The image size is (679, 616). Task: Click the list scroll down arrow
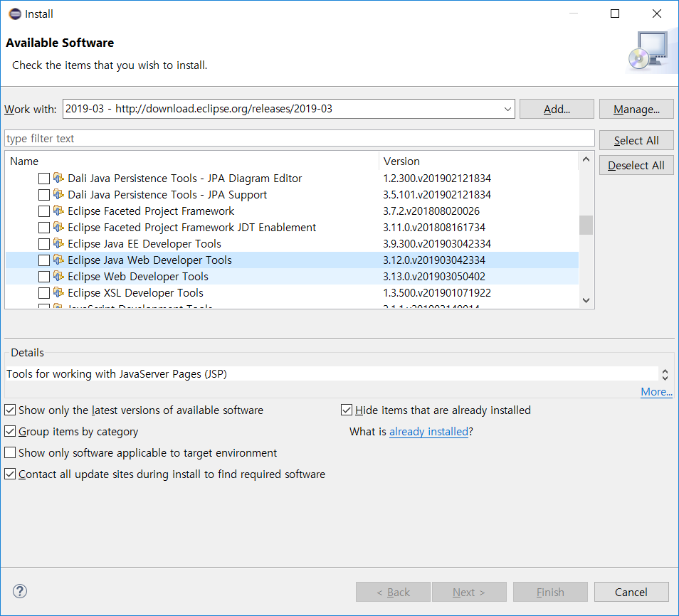[x=586, y=300]
